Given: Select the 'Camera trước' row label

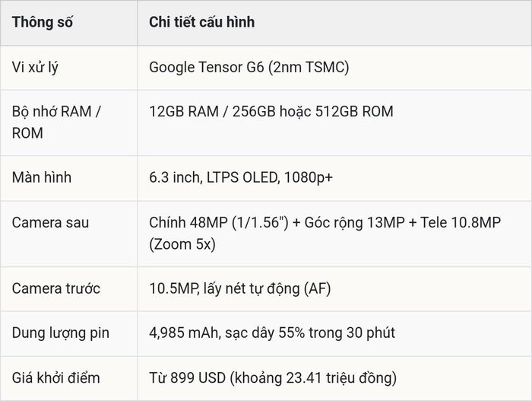Looking at the screenshot, I should (56, 288).
